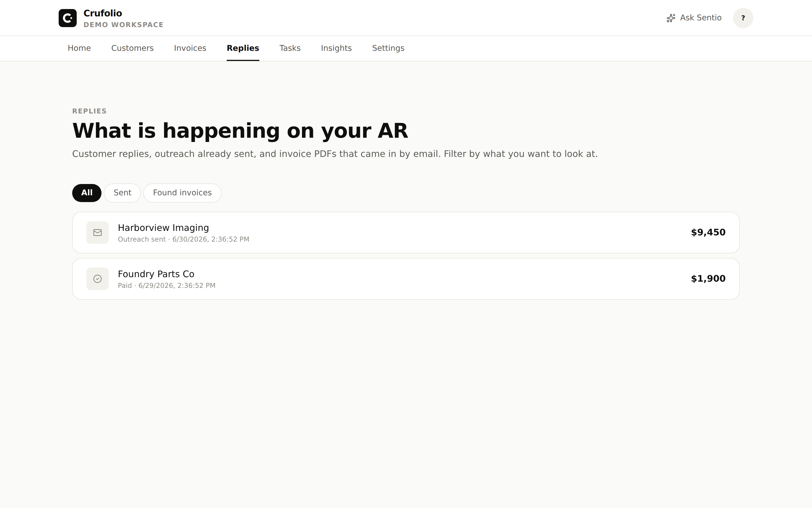The height and width of the screenshot is (508, 812).
Task: Open the Harborview Imaging entry name
Action: (164, 228)
